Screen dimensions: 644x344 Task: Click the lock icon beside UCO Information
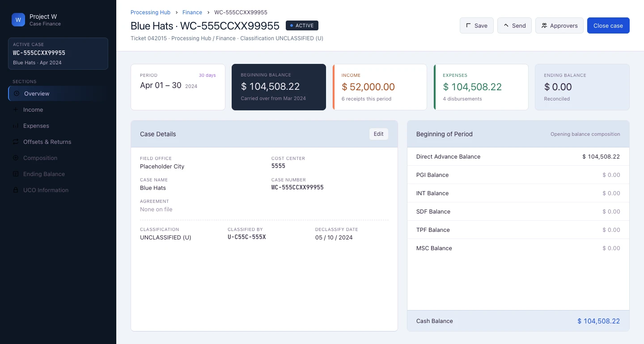pyautogui.click(x=16, y=190)
